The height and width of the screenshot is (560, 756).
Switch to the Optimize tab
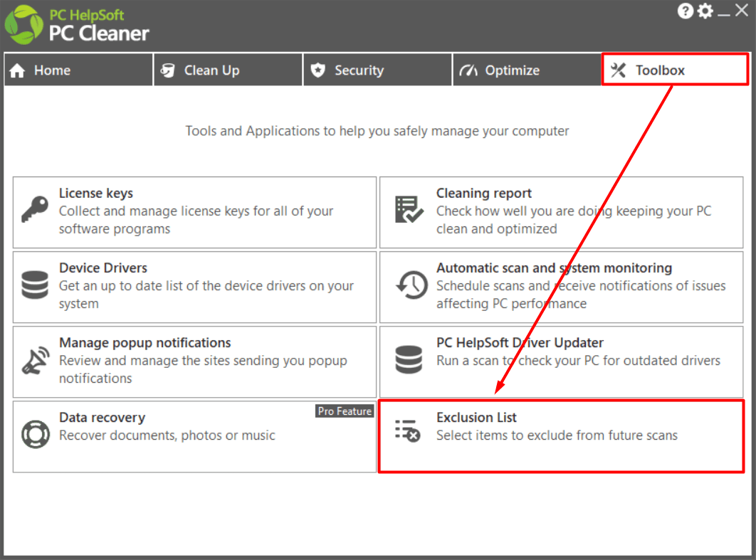[x=526, y=70]
